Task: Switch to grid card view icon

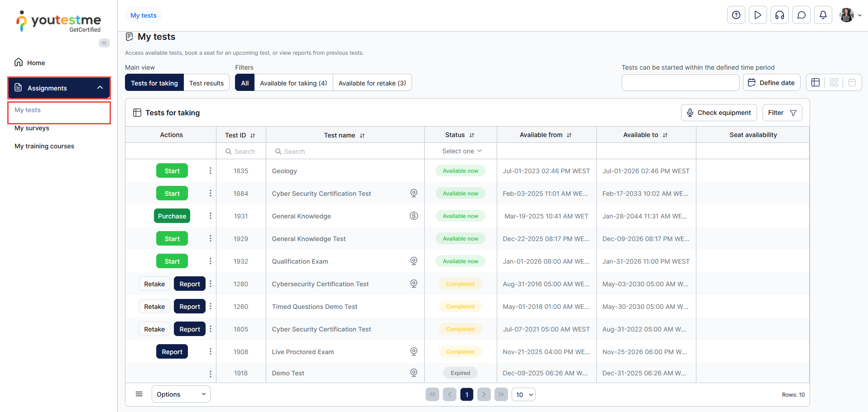Action: point(834,82)
